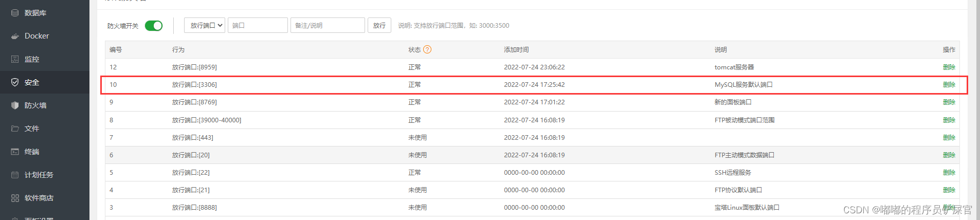Click the text 放行端口:[3306]
The image size is (980, 220).
pyautogui.click(x=194, y=85)
